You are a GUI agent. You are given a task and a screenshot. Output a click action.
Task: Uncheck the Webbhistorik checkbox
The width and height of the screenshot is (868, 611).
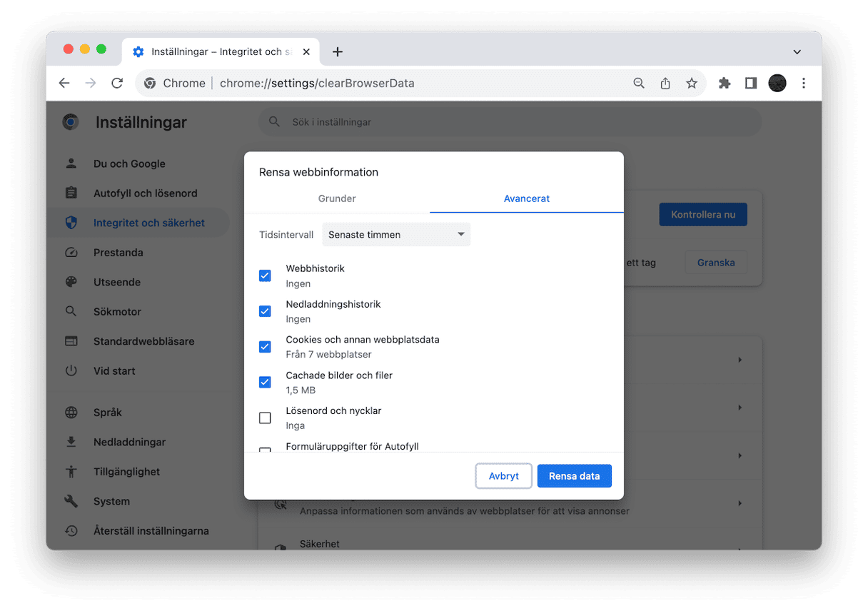click(265, 276)
